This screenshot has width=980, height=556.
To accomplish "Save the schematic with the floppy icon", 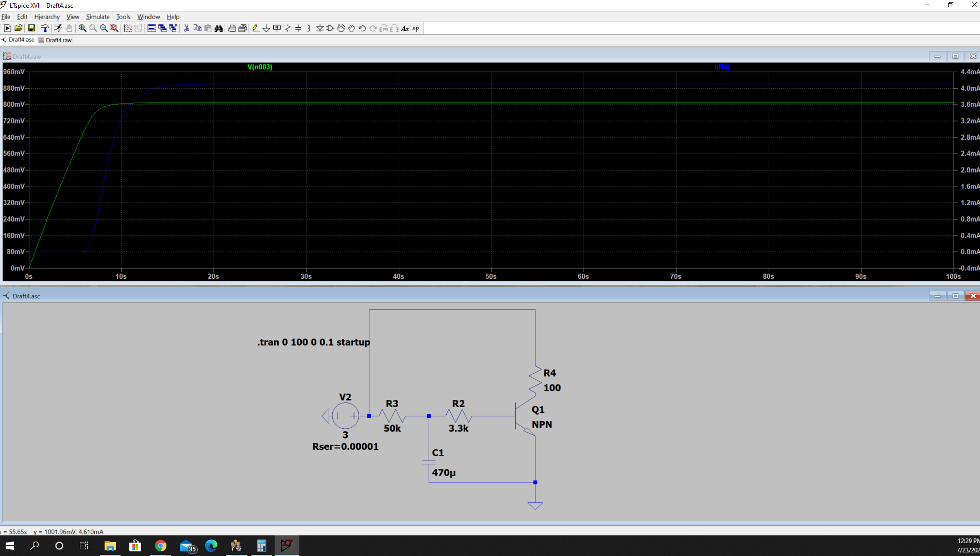I will point(31,28).
